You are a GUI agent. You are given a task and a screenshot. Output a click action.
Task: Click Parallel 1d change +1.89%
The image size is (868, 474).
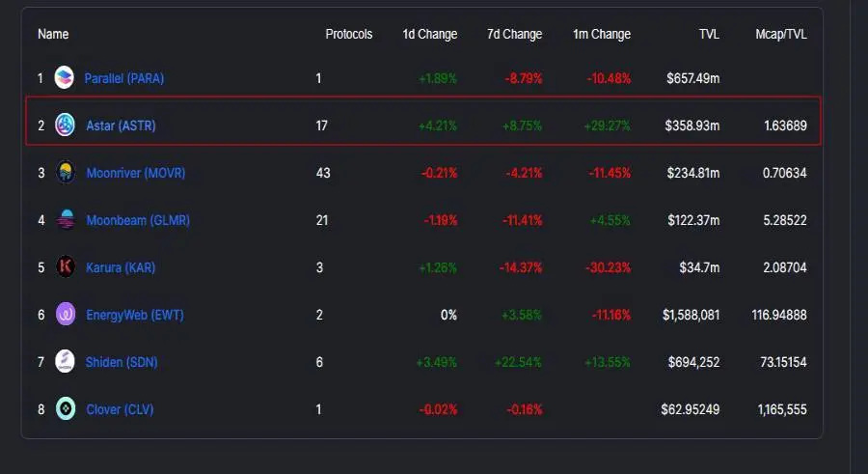[437, 78]
